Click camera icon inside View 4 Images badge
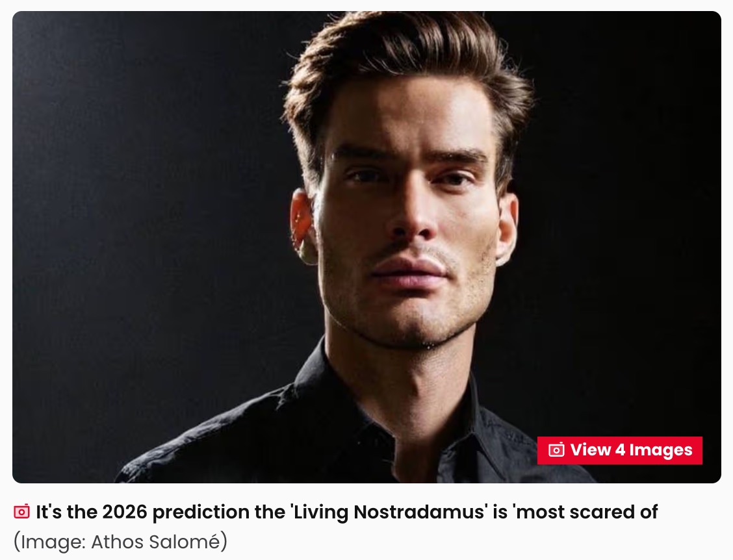The image size is (733, 560). tap(556, 450)
